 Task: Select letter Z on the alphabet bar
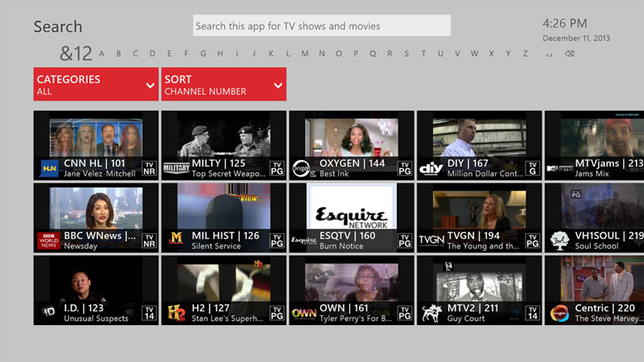(x=525, y=54)
